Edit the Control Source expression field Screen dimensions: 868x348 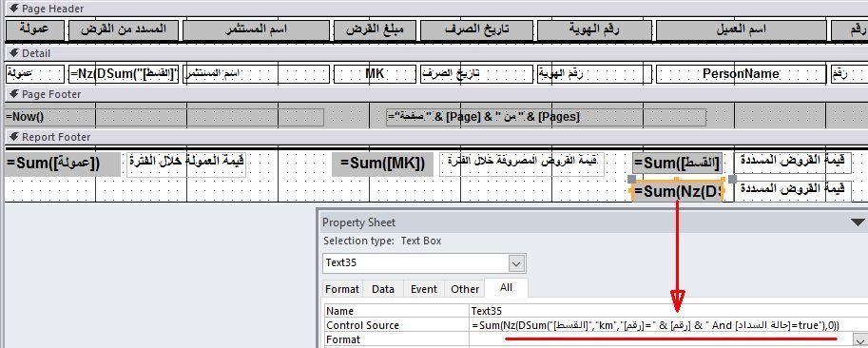click(x=668, y=325)
